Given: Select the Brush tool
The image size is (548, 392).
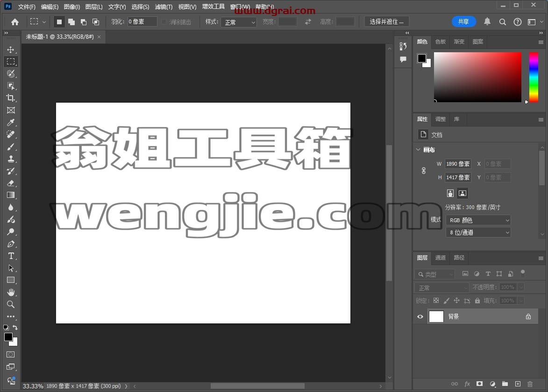Looking at the screenshot, I should tap(11, 147).
